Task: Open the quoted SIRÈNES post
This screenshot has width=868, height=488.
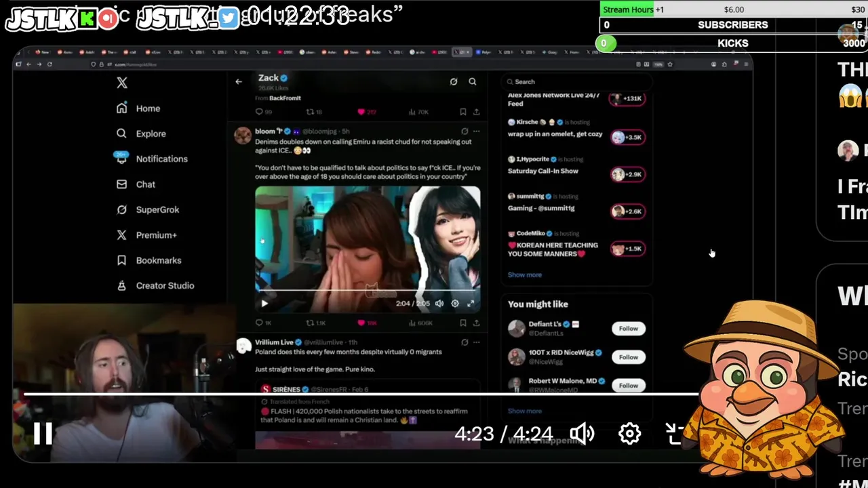Action: coord(368,415)
